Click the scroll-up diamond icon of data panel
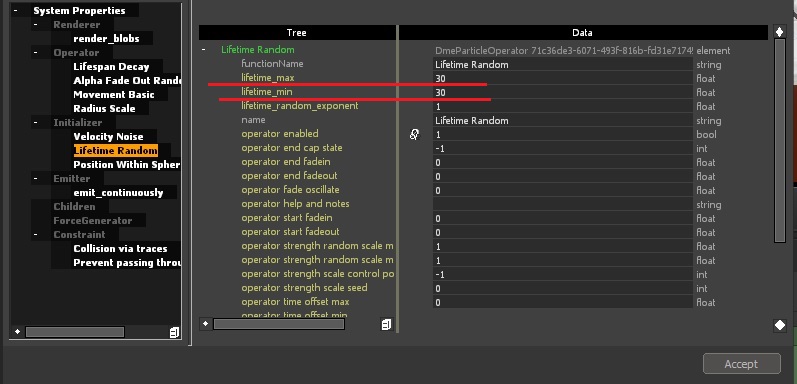797x384 pixels. (780, 32)
